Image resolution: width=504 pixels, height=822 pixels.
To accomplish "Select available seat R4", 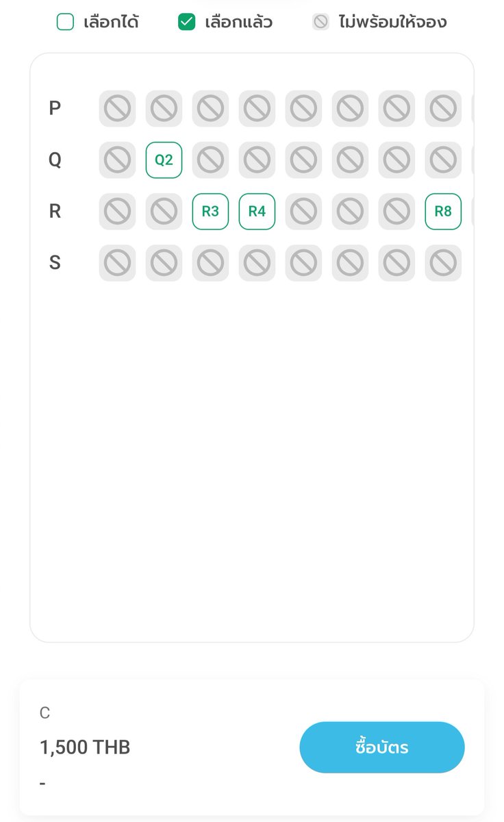I will coord(257,211).
